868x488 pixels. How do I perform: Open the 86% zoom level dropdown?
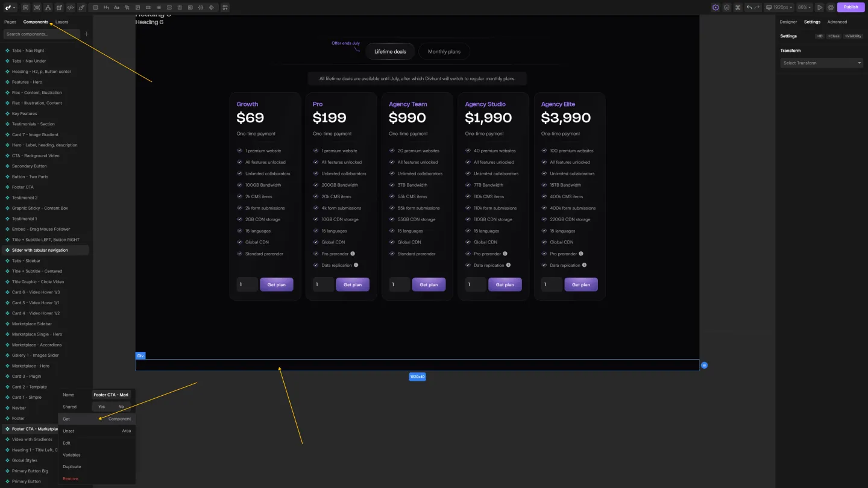804,7
